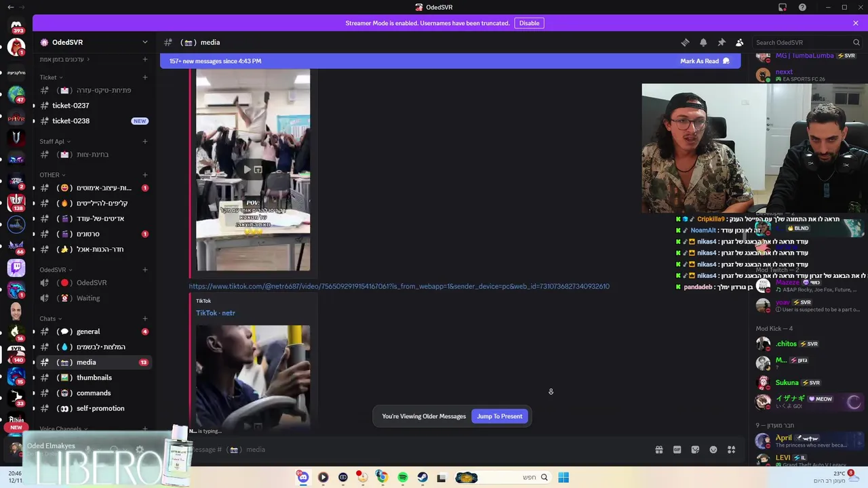Join the OdedSVR voice channel

click(94, 283)
